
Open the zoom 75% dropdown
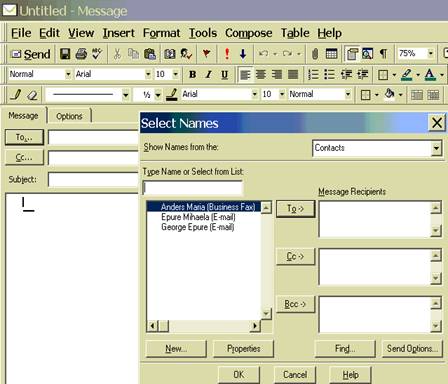pyautogui.click(x=431, y=53)
